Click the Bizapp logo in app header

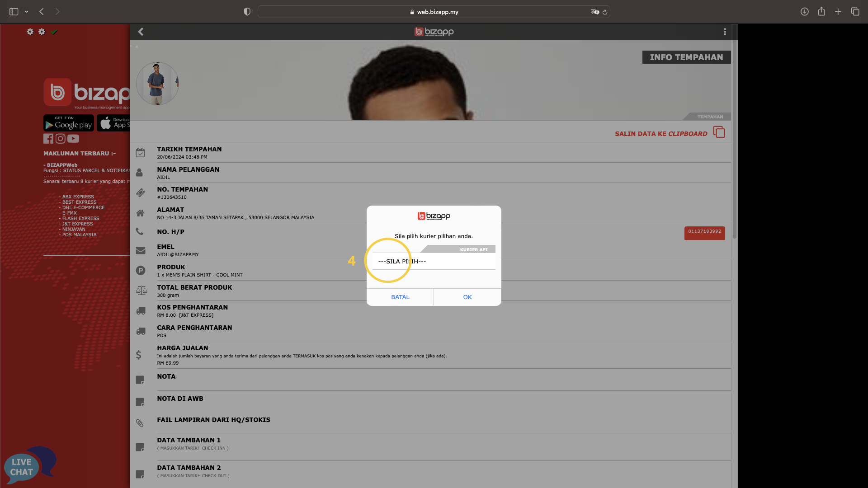pyautogui.click(x=434, y=32)
